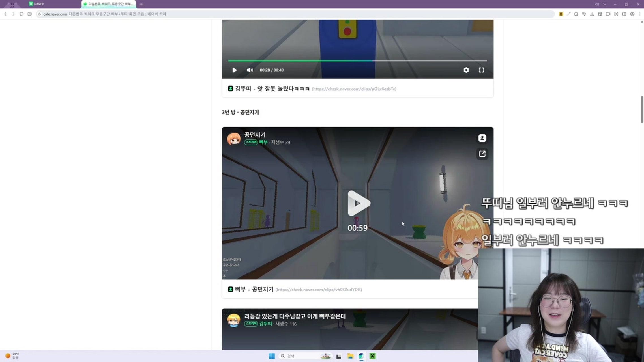Reload the current cafe page
644x362 pixels.
point(22,14)
